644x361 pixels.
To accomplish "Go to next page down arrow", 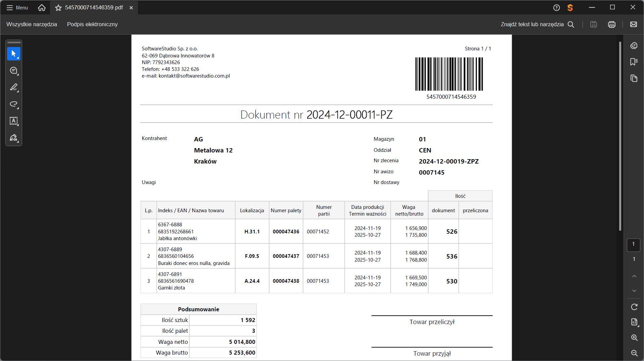I will coord(634,290).
